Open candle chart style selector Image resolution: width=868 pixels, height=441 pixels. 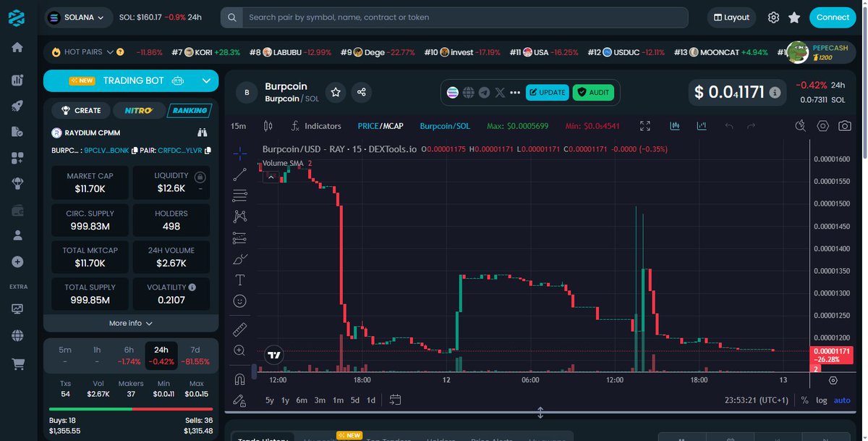[268, 126]
